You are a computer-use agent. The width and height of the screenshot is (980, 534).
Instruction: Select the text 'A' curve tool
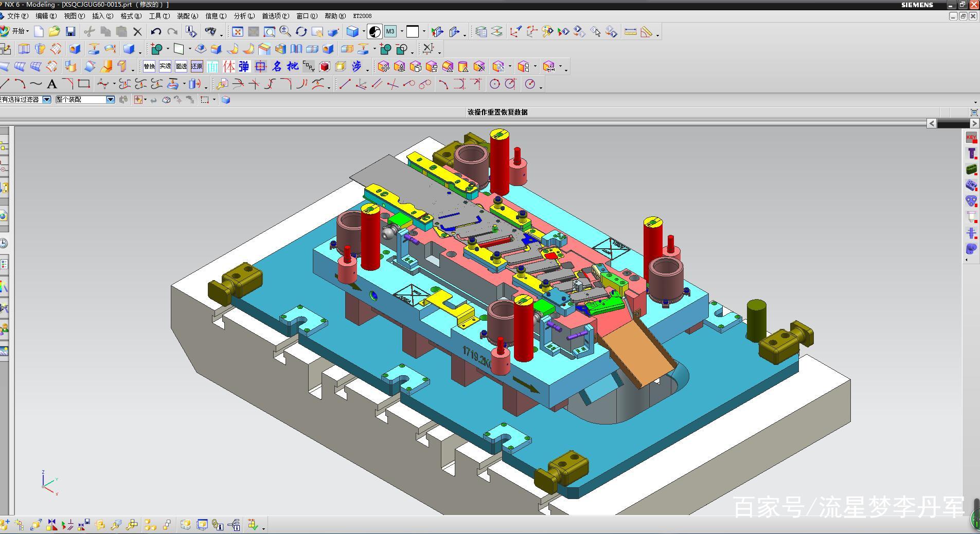[x=52, y=84]
